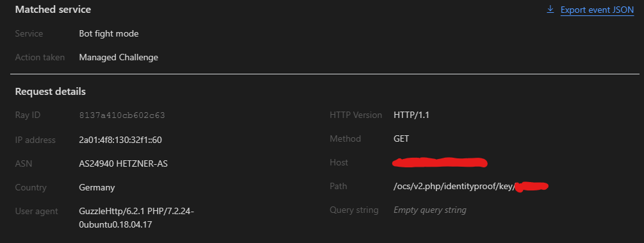Image resolution: width=644 pixels, height=243 pixels.
Task: Click the redacted Host value
Action: (440, 162)
